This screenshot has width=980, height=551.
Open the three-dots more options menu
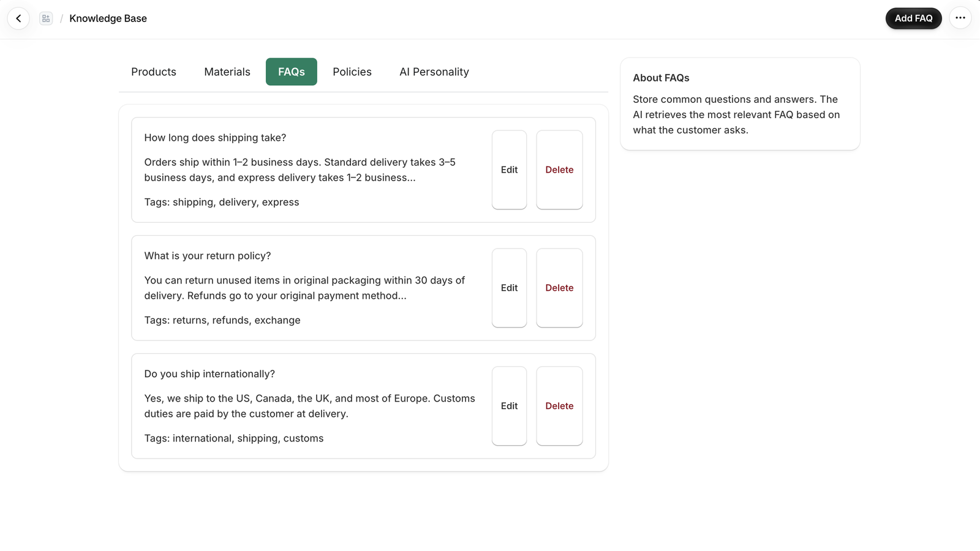coord(960,18)
